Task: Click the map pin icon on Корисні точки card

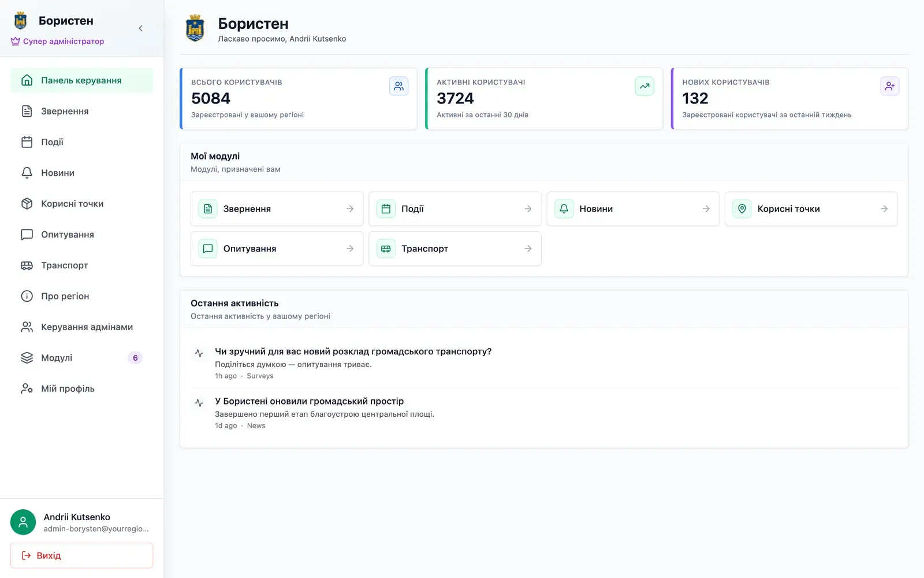Action: pos(742,209)
